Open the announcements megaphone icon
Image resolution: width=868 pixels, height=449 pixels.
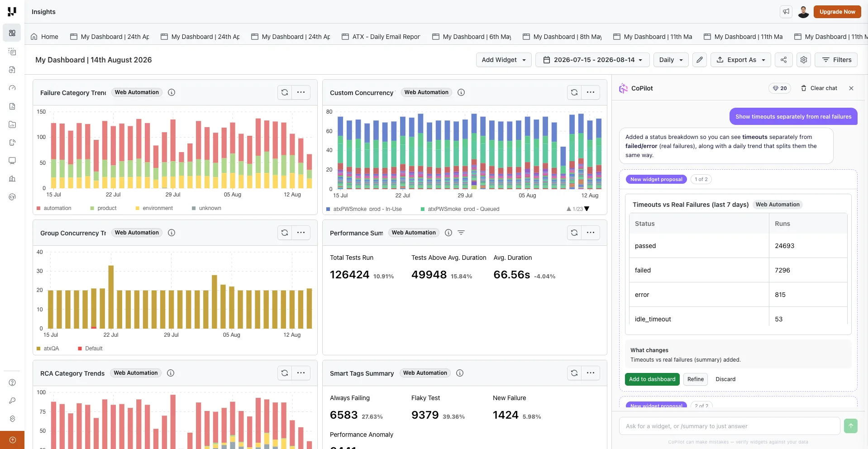point(786,12)
